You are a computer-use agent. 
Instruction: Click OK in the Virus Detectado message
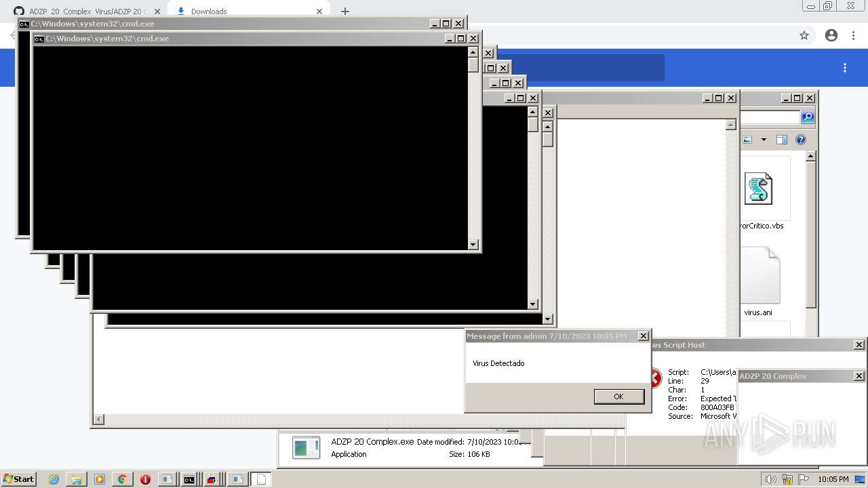tap(618, 396)
